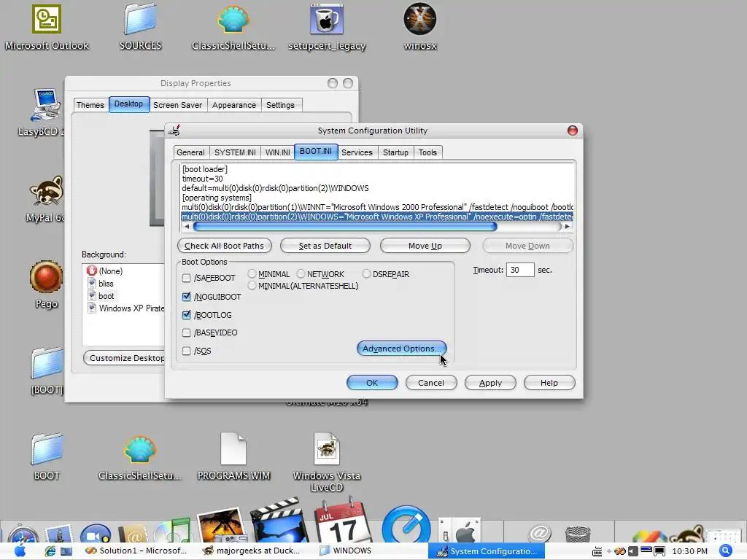Viewport: 747px width, 560px height.
Task: Click the Timeout seconds input field
Action: (x=519, y=270)
